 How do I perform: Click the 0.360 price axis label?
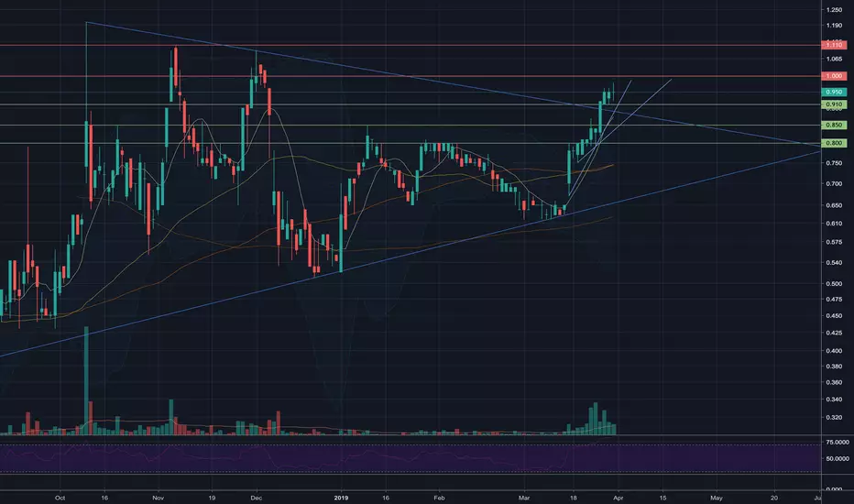pyautogui.click(x=834, y=382)
